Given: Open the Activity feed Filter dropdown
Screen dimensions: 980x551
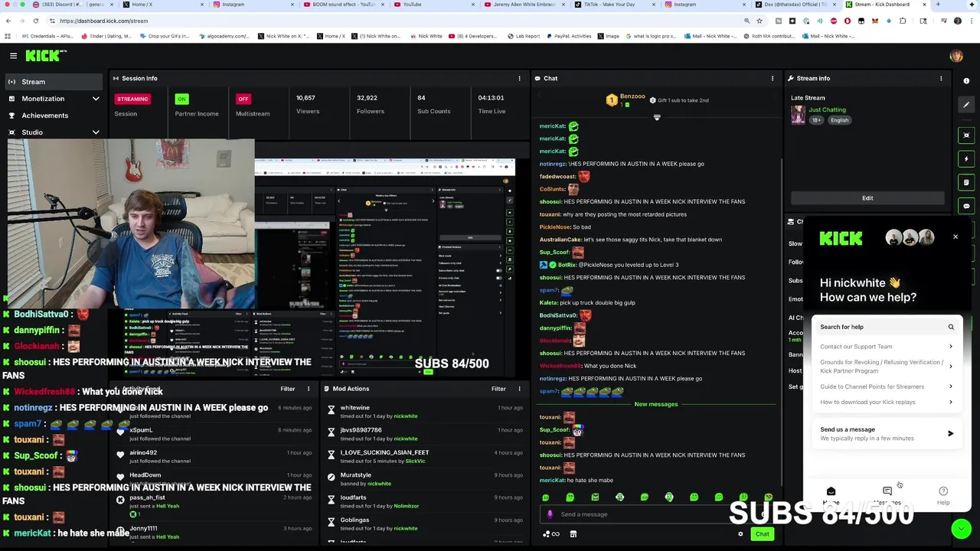Looking at the screenshot, I should 288,389.
